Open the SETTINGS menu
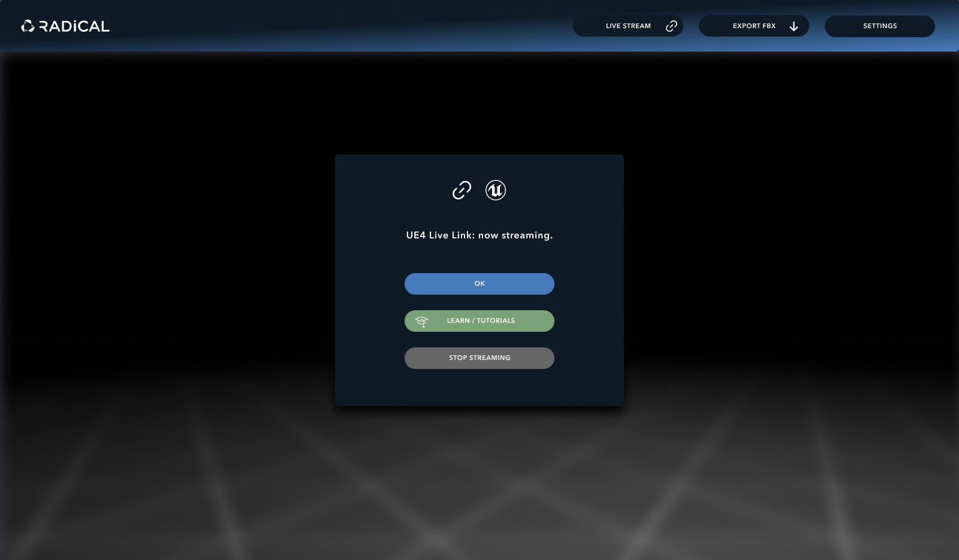Viewport: 959px width, 560px height. (x=879, y=26)
